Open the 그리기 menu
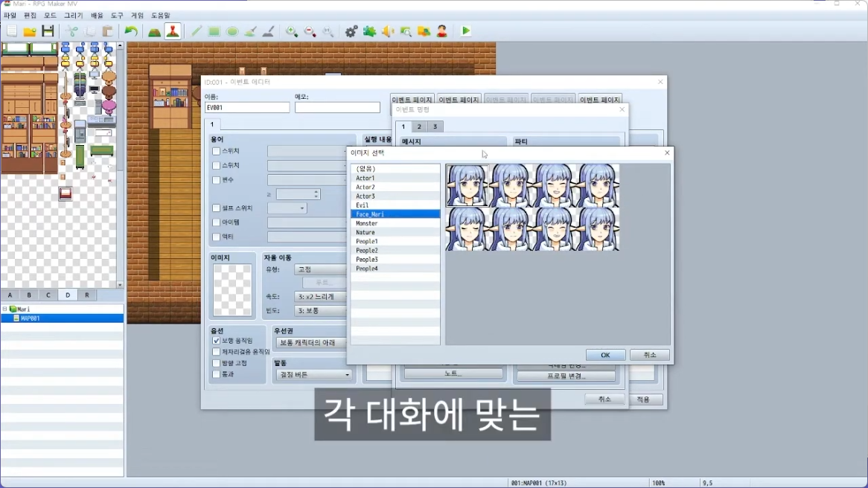This screenshot has width=868, height=488. pos(73,16)
